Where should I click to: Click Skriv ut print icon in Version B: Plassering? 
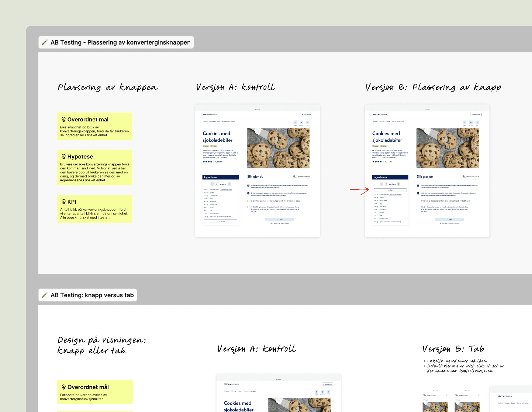tap(471, 122)
